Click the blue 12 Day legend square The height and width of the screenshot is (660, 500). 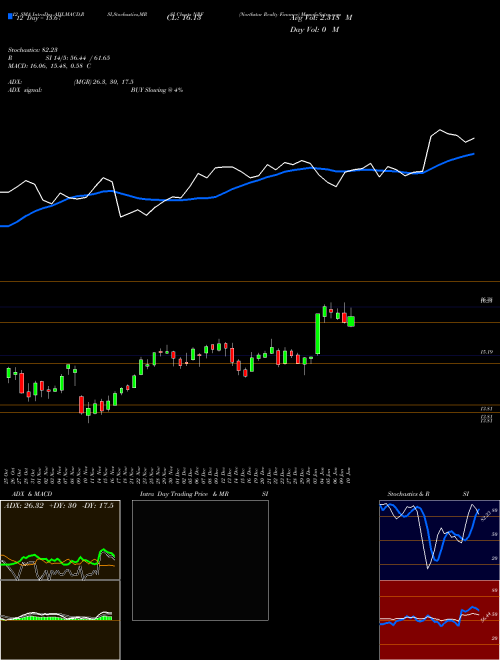10,16
